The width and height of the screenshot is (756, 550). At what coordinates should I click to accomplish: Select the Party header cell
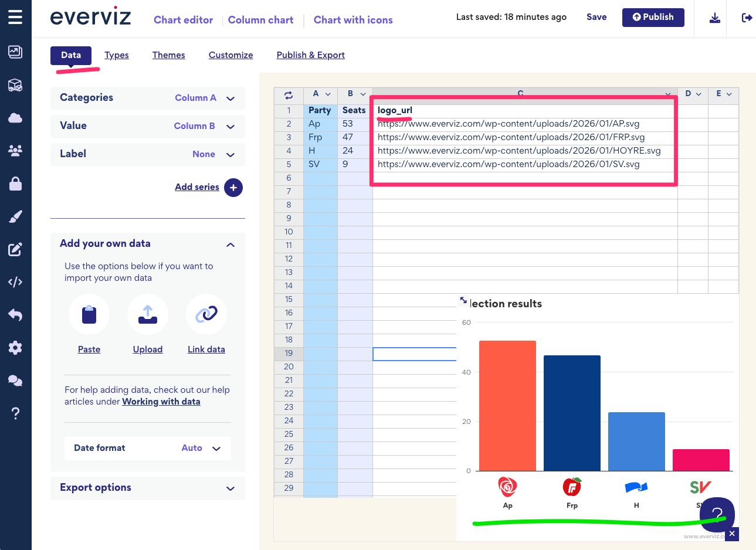[x=320, y=110]
